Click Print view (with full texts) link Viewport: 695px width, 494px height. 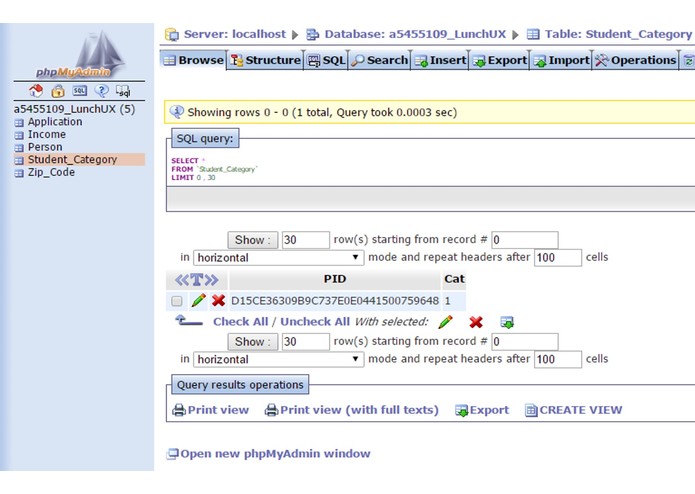tap(359, 410)
